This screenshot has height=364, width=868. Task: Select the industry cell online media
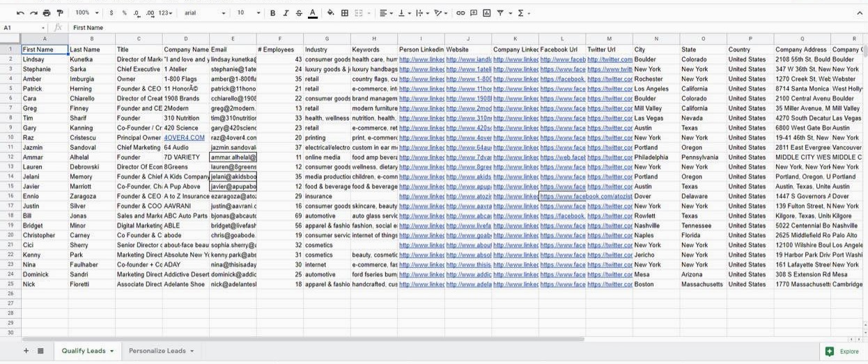click(x=327, y=158)
